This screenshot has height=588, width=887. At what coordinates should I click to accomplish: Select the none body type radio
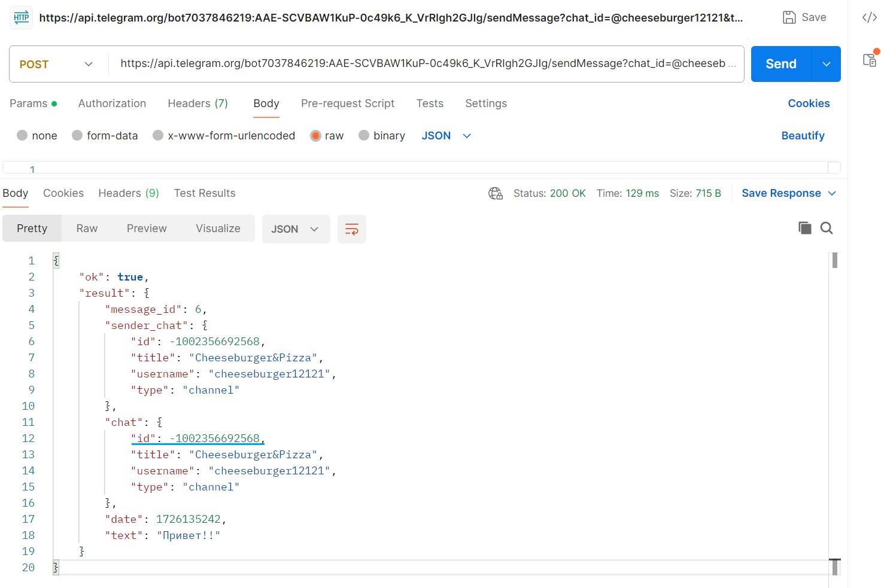pyautogui.click(x=22, y=135)
